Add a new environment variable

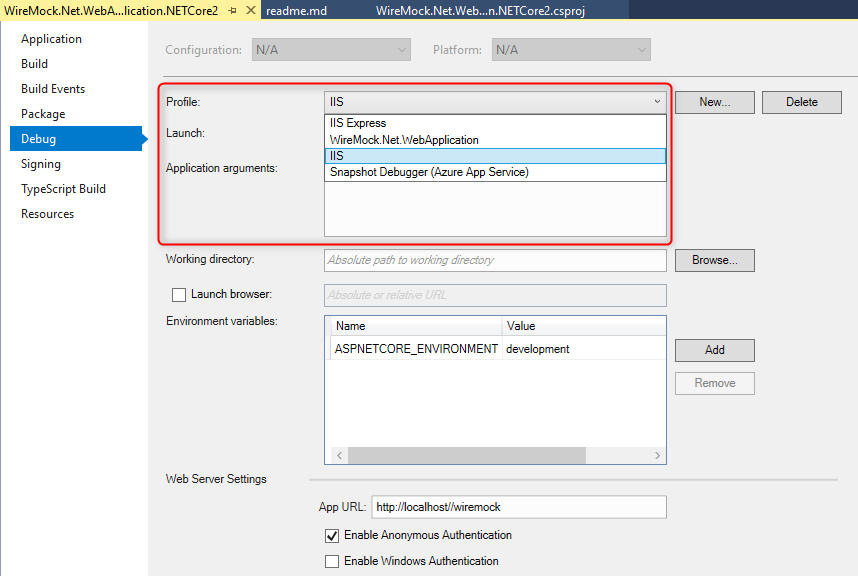pos(714,350)
